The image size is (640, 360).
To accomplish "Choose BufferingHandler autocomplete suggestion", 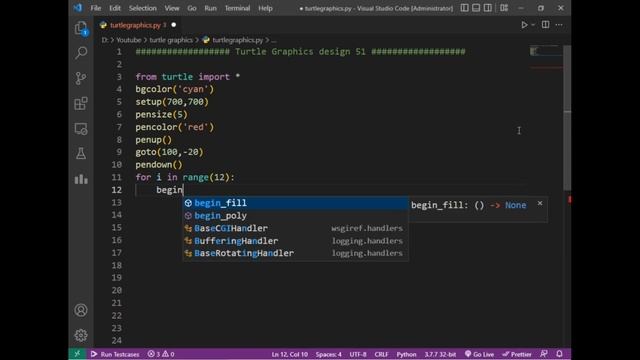I will click(x=296, y=241).
